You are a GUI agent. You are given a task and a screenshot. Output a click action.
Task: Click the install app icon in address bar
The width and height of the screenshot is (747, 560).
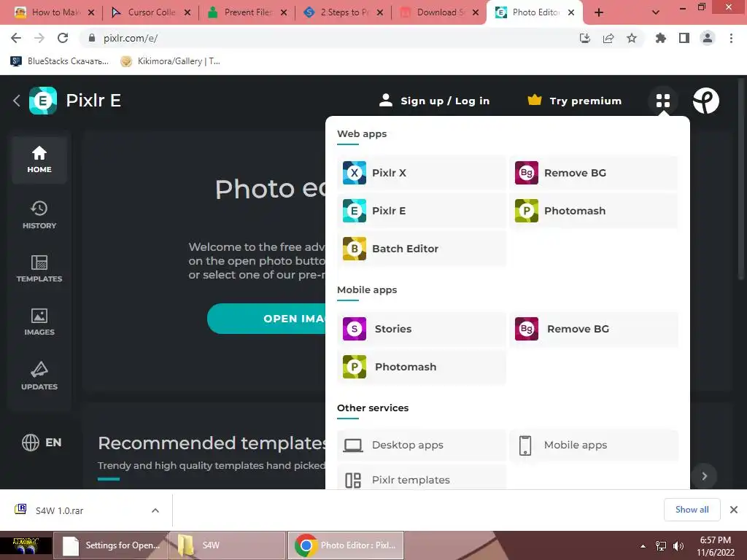pyautogui.click(x=584, y=38)
